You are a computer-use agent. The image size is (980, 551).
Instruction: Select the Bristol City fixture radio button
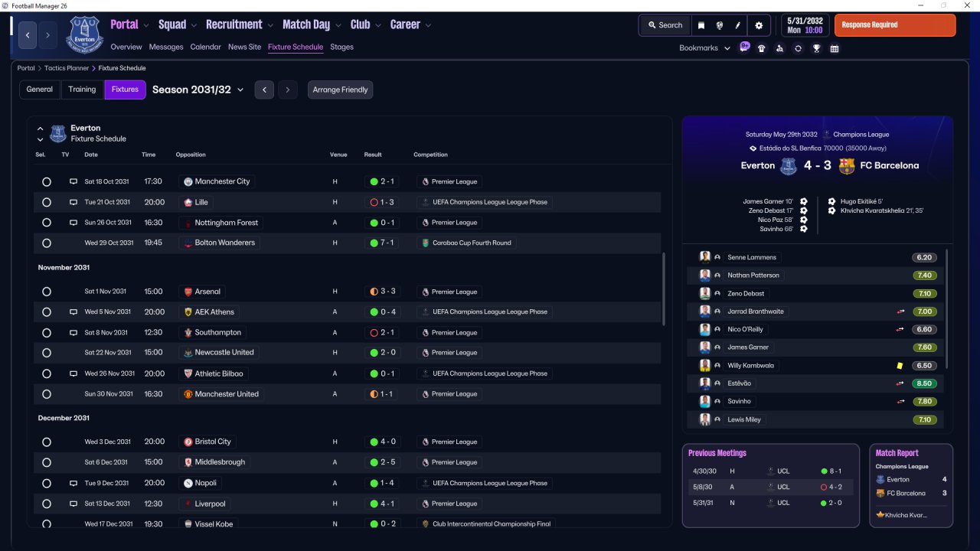click(x=47, y=442)
